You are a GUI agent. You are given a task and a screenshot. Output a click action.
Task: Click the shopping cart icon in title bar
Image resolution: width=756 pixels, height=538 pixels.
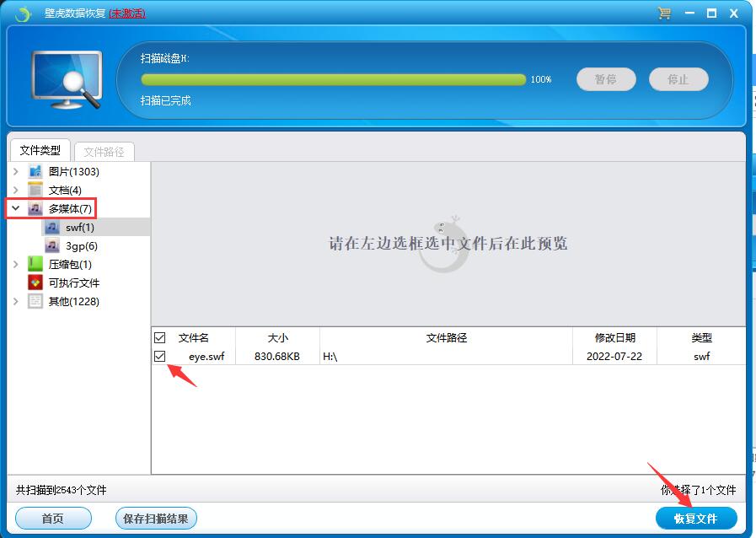(664, 13)
